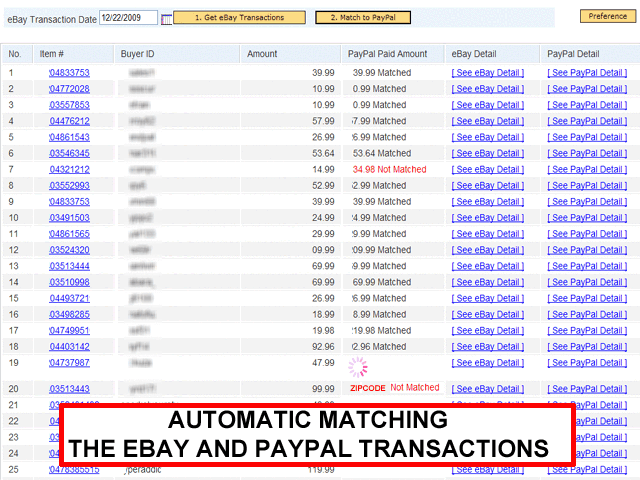Click the eBay Transaction Date field
The width and height of the screenshot is (640, 480).
click(x=128, y=17)
